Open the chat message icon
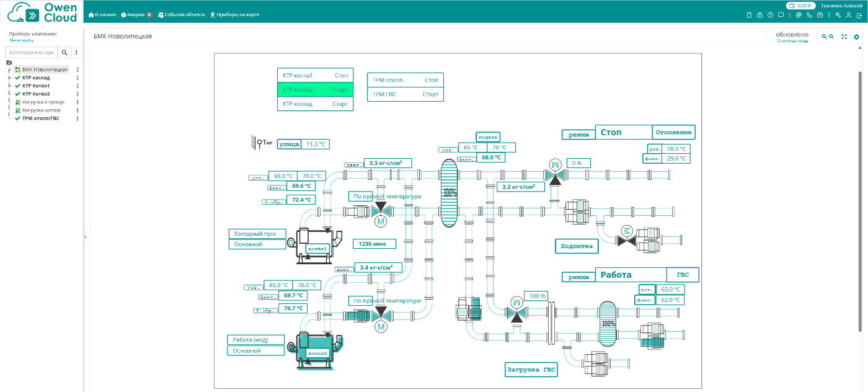Screen dimensions: 868x392 click(781, 15)
